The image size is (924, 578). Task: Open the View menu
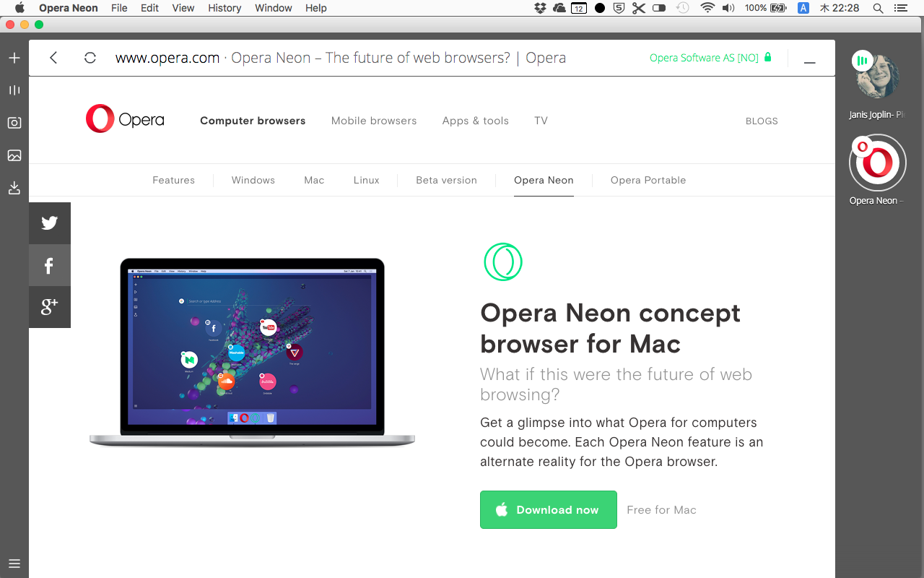(183, 8)
